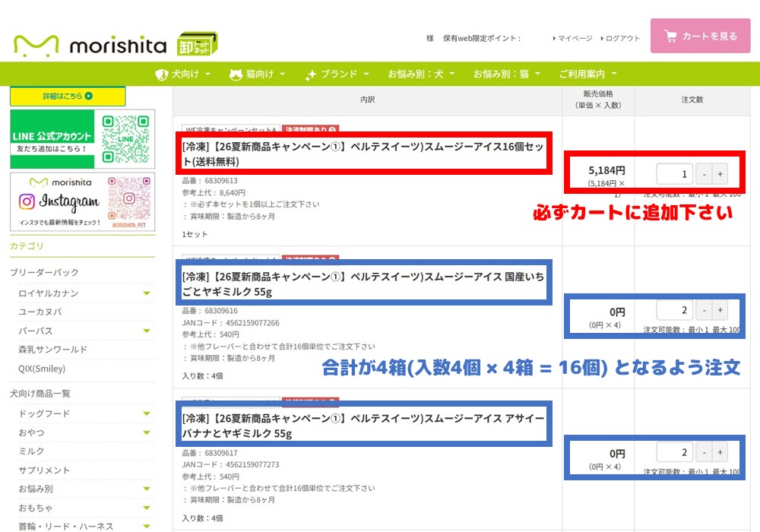The image size is (760, 532).
Task: Decrease quantity of 国産いちご item
Action: [x=704, y=310]
